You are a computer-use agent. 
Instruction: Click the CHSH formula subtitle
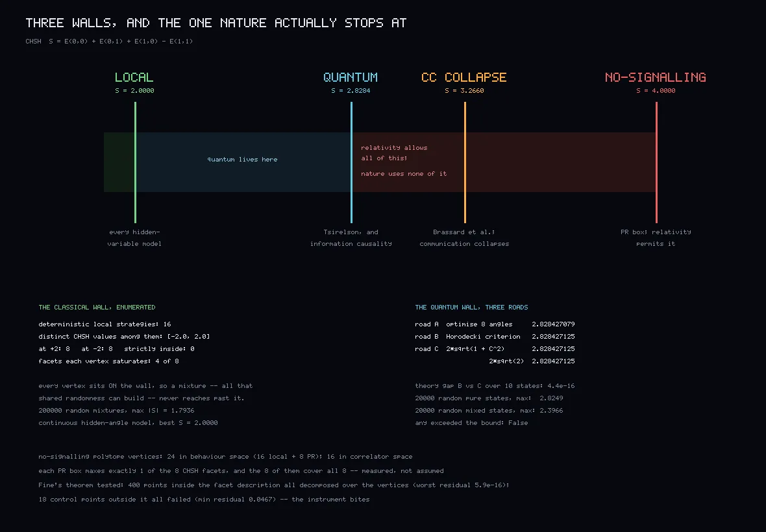(x=110, y=41)
